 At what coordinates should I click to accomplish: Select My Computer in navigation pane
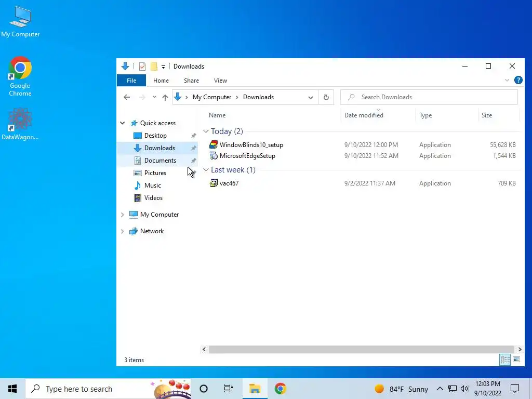point(159,215)
